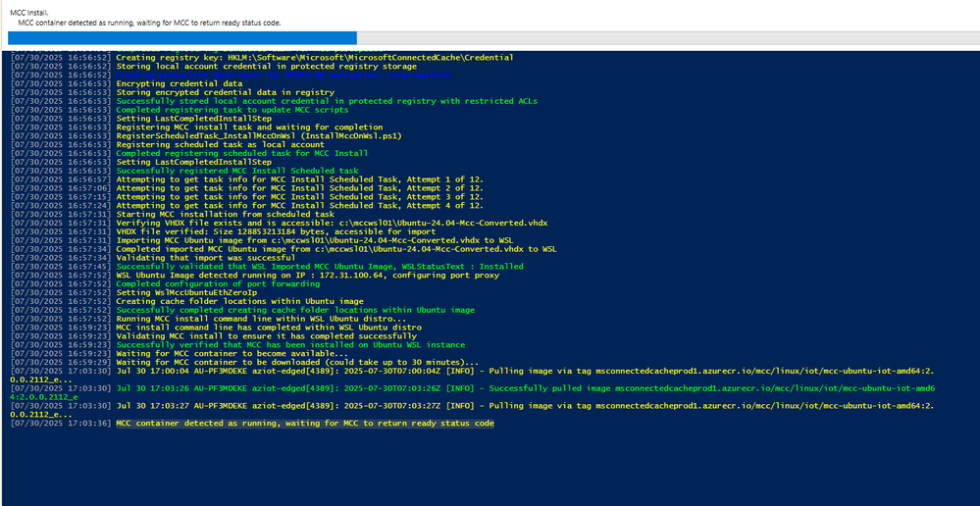Click 'Completed registering scheduled task for MCC Install'
The width and height of the screenshot is (980, 506).
tap(242, 154)
